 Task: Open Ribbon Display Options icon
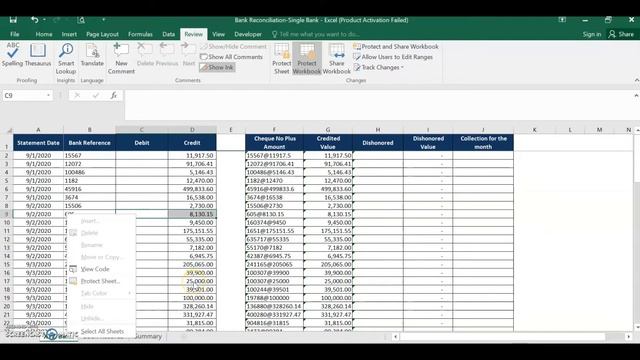pyautogui.click(x=562, y=20)
